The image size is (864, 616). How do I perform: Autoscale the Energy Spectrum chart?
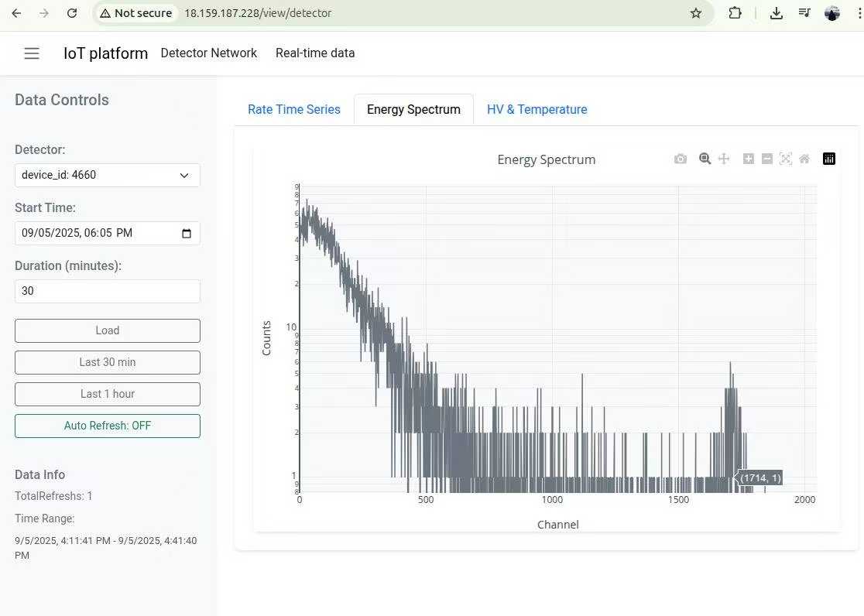(786, 159)
